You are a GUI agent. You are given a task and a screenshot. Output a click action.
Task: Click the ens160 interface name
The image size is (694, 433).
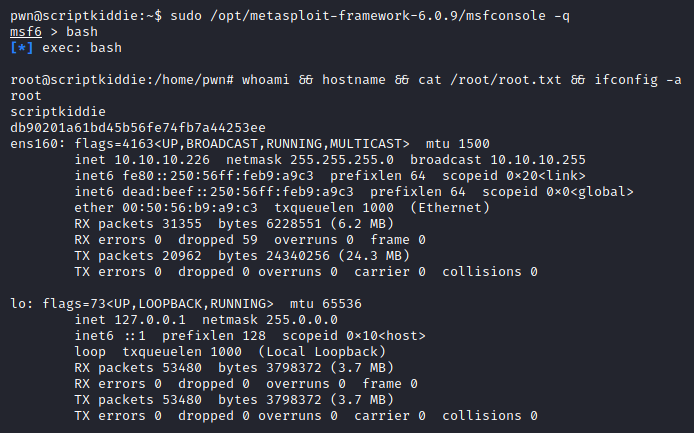pyautogui.click(x=34, y=143)
